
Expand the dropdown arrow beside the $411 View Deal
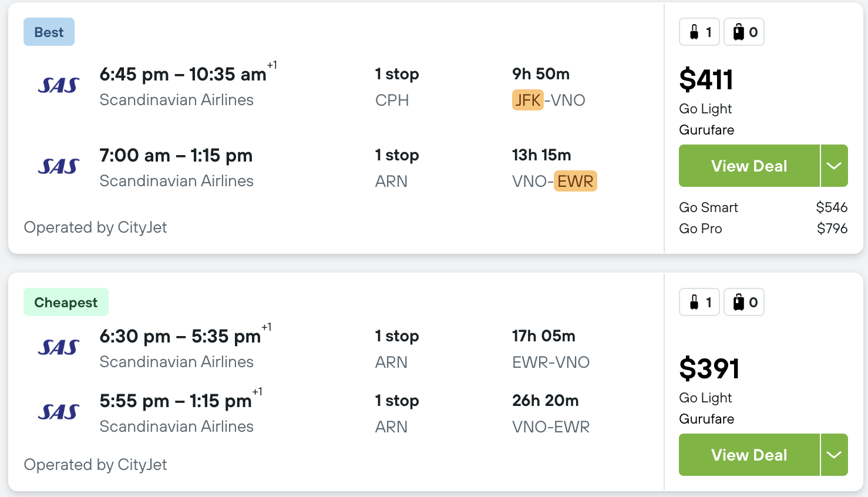[834, 166]
